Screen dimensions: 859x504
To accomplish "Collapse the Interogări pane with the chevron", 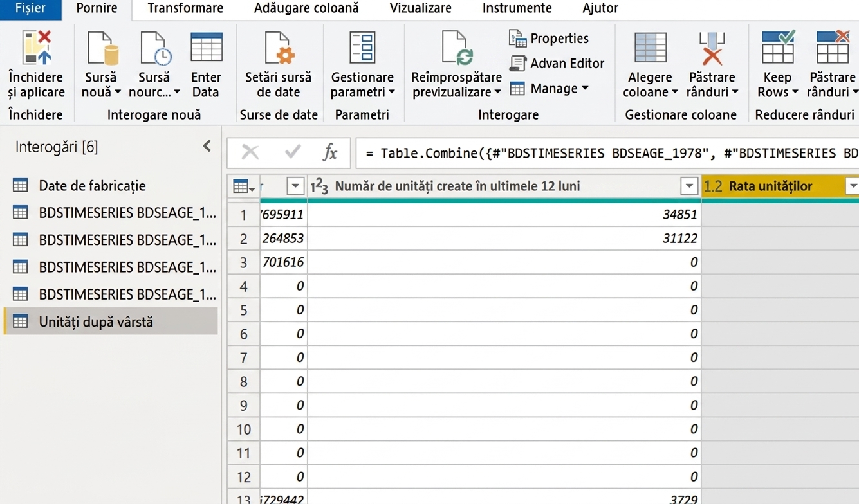I will click(x=207, y=147).
